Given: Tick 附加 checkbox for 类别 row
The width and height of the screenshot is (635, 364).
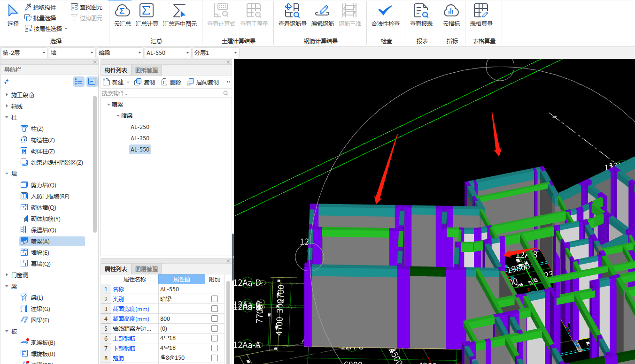Looking at the screenshot, I should [215, 299].
